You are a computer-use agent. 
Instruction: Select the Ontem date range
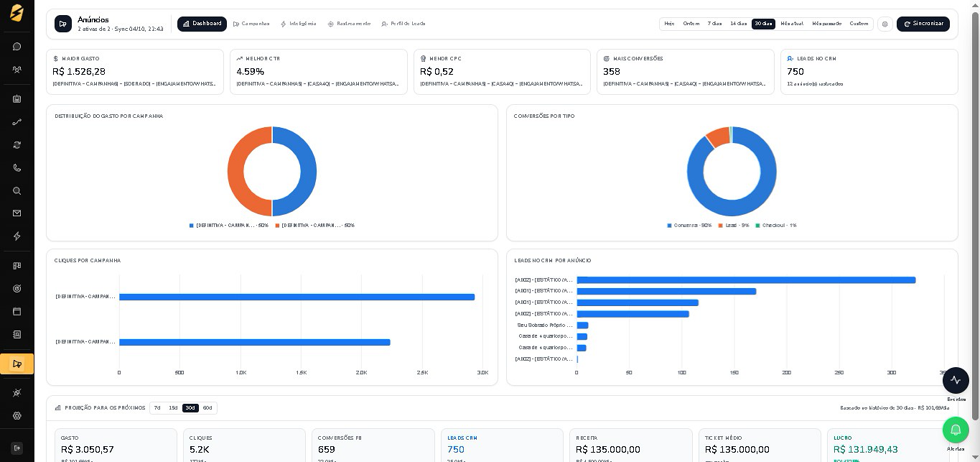click(691, 24)
